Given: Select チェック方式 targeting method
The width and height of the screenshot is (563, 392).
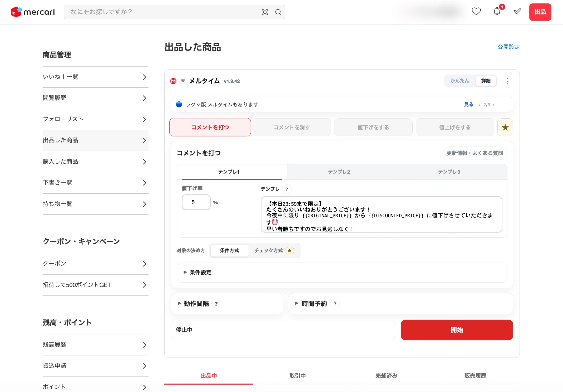Looking at the screenshot, I should tap(274, 250).
